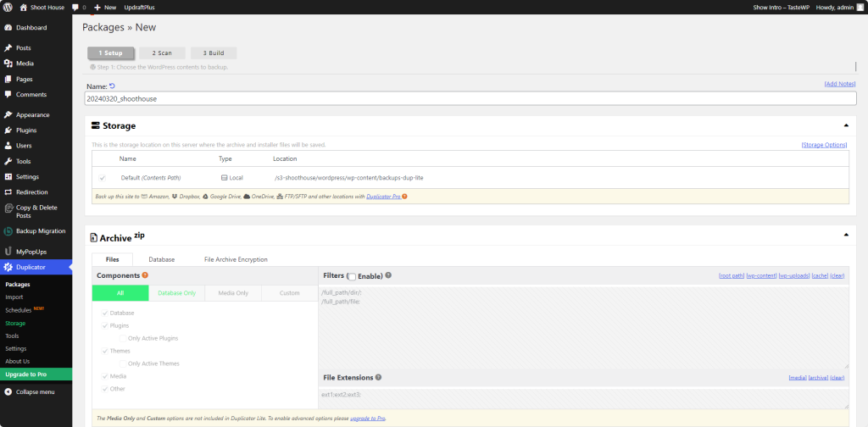Click the Settings sidebar icon

tap(8, 177)
